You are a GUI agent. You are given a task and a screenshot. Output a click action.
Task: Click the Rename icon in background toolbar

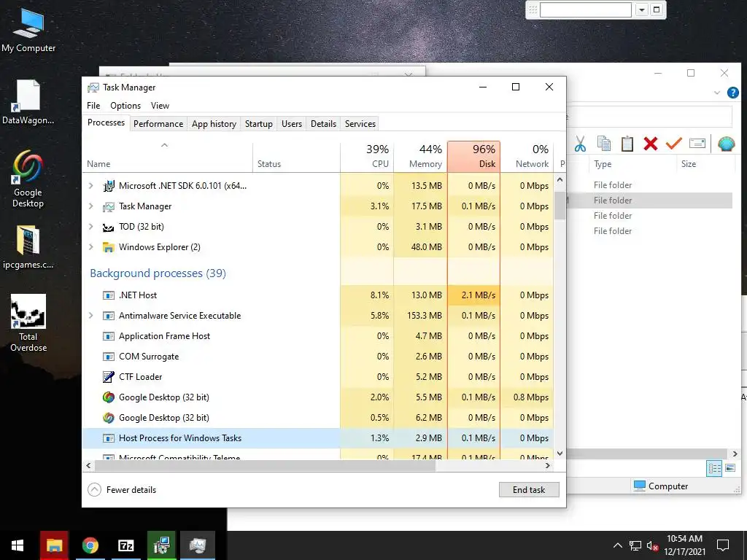(697, 143)
